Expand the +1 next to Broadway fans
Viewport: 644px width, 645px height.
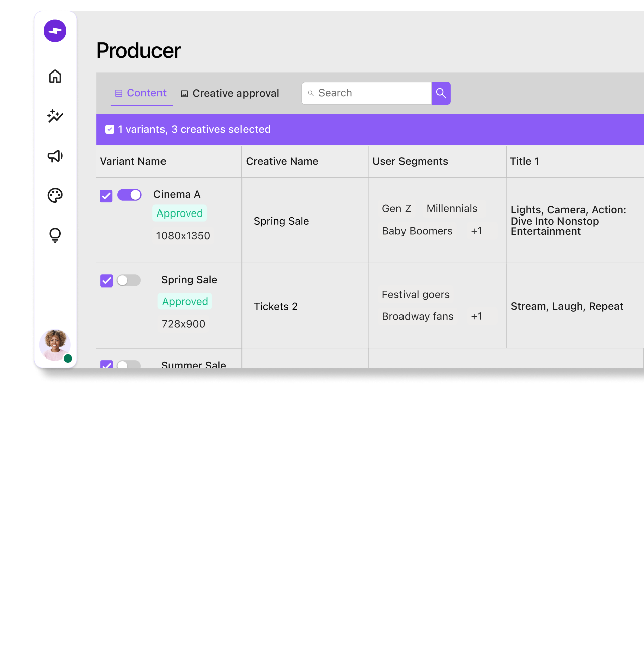pyautogui.click(x=477, y=317)
